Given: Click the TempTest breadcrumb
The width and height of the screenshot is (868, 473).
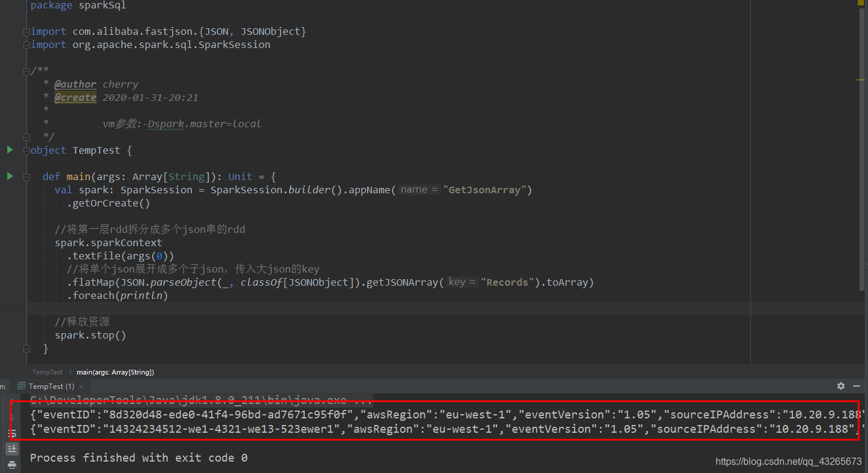Looking at the screenshot, I should tap(47, 372).
